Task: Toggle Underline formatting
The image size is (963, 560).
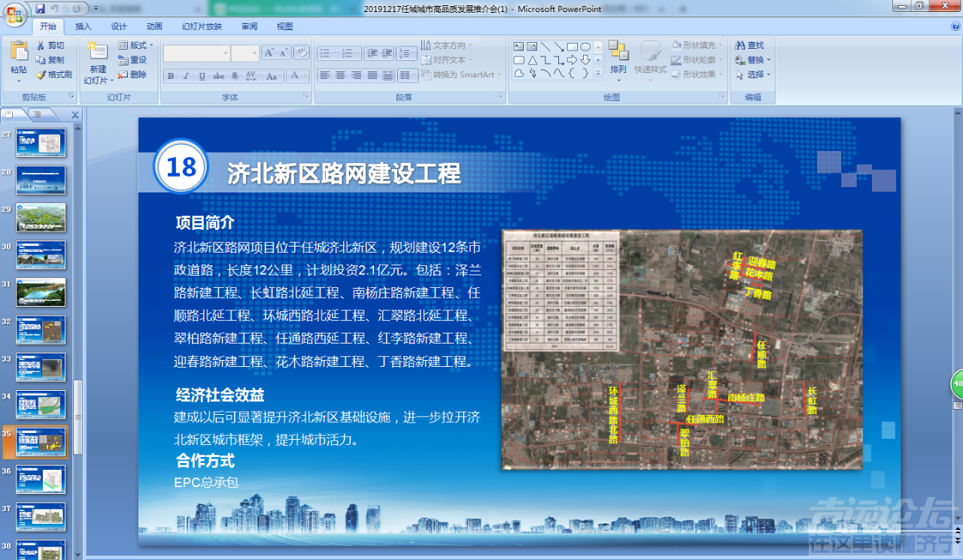Action: (x=202, y=76)
